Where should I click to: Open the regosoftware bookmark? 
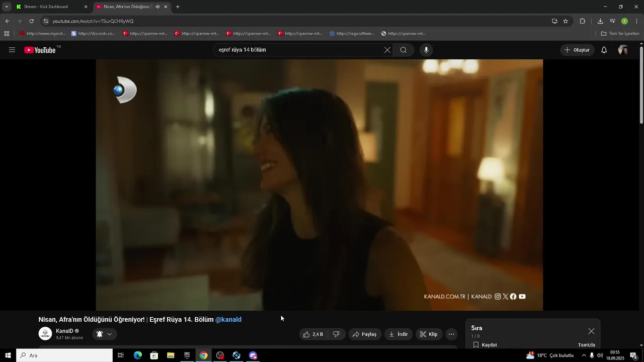(352, 34)
